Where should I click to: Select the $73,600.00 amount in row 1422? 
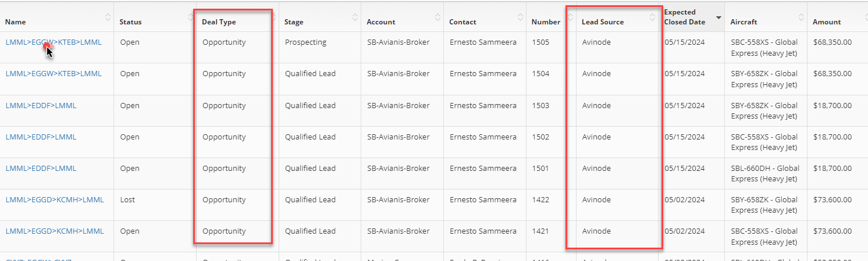tap(832, 200)
